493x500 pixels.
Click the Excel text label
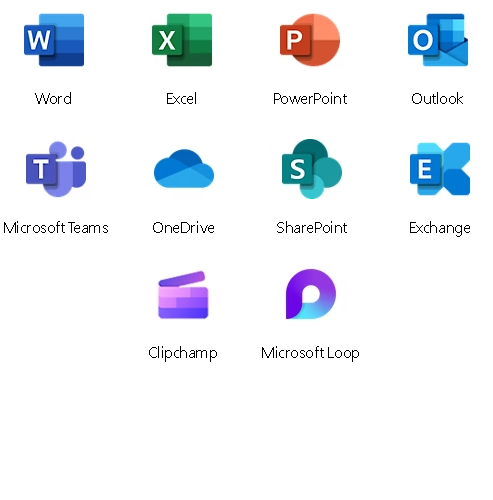[x=181, y=99]
